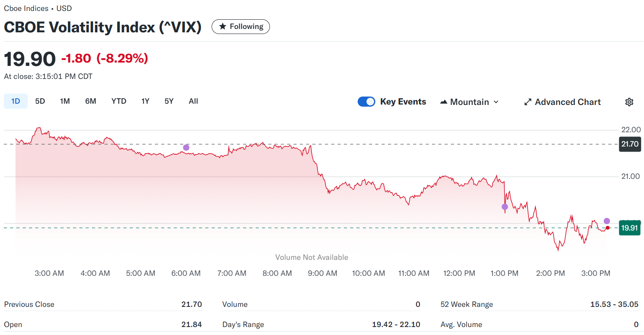This screenshot has height=335, width=644.
Task: Open chart settings gear icon
Action: 629,102
